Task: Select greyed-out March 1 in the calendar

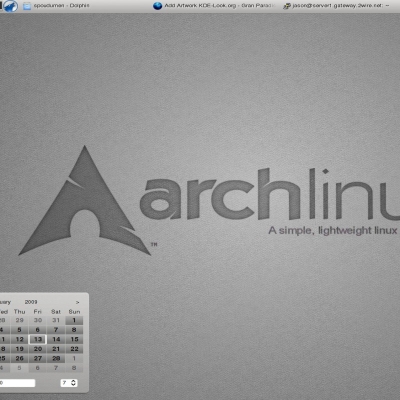Action: click(x=74, y=358)
